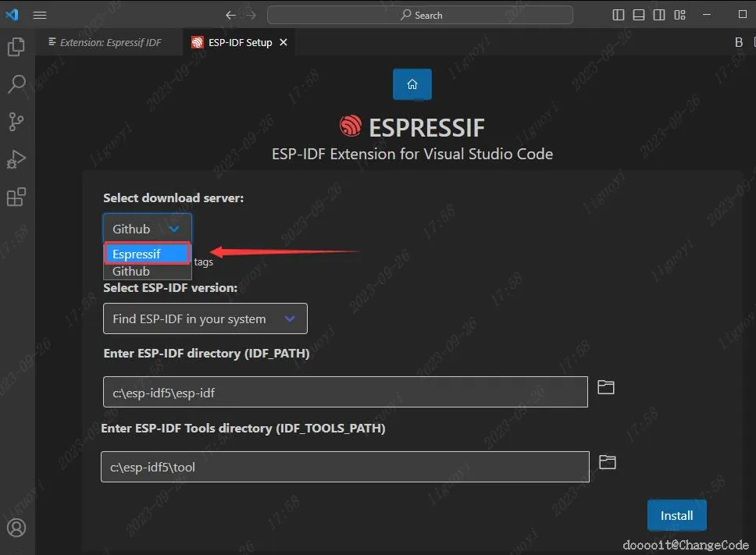
Task: Click the VS Code logo icon
Action: pos(12,15)
